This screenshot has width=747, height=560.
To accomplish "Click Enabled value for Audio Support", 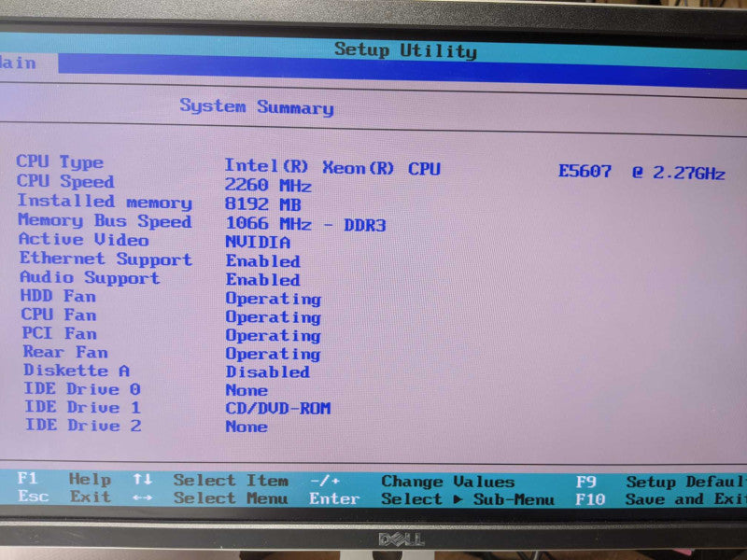I will tap(263, 279).
